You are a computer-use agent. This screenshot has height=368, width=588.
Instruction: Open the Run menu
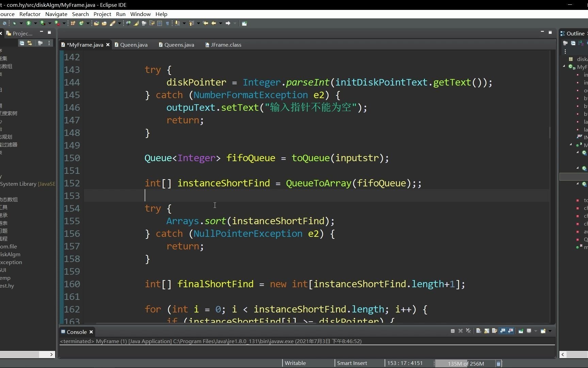121,14
